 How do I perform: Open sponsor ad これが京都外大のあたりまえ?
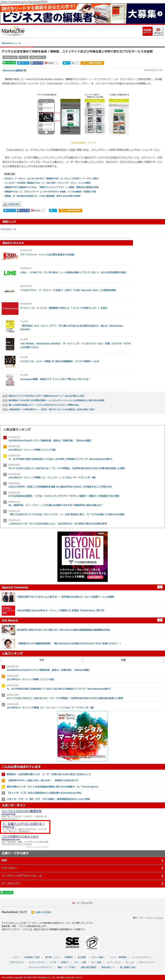click(20, 836)
